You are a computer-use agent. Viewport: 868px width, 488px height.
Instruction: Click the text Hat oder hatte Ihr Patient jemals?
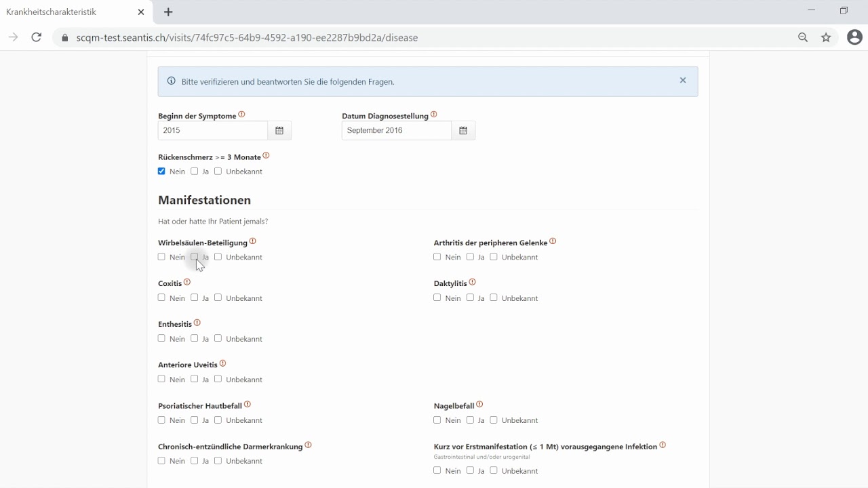[x=213, y=222]
